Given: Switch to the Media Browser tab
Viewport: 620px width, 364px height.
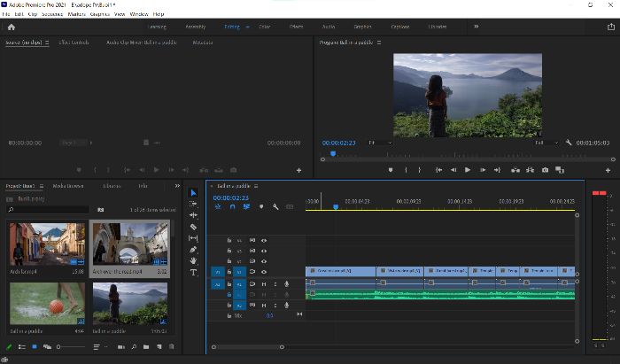Looking at the screenshot, I should [68, 186].
